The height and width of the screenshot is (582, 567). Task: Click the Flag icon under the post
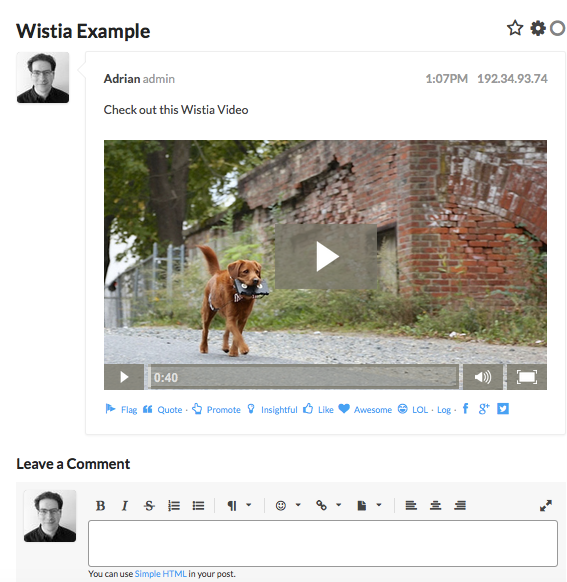point(110,409)
